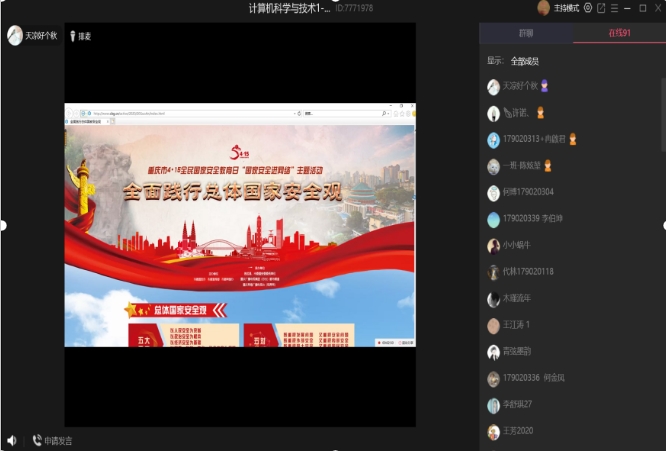Screen dimensions: 666x451
Task: Select member 小小蜗牛 in online list
Action: (x=518, y=245)
